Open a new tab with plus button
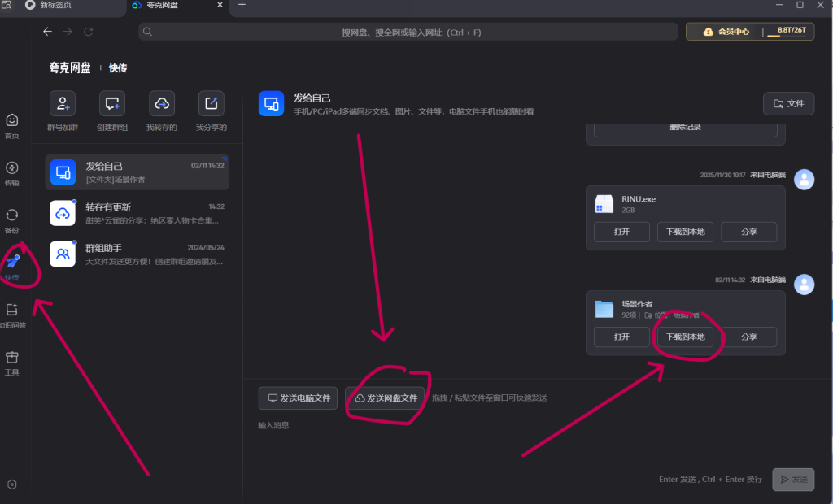833x504 pixels. pyautogui.click(x=242, y=6)
